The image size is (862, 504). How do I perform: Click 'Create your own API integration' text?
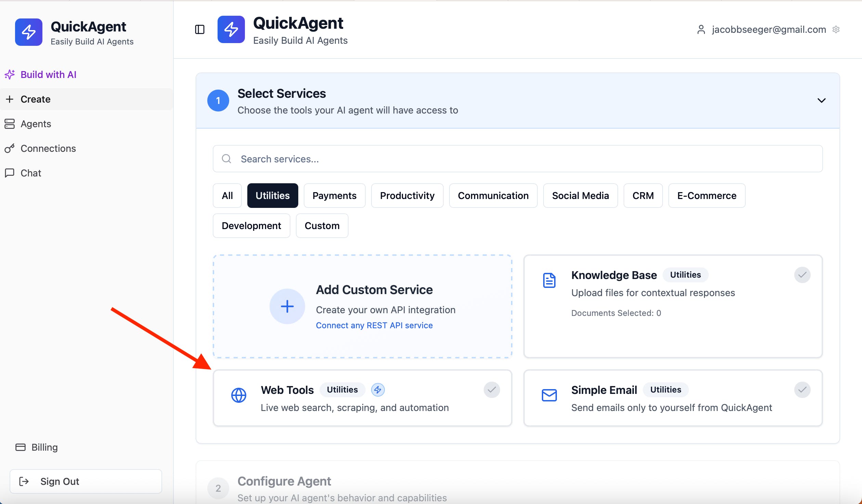pos(386,310)
